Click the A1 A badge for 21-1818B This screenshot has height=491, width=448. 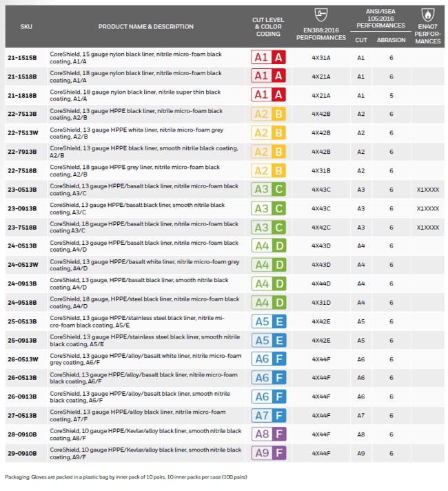[268, 94]
